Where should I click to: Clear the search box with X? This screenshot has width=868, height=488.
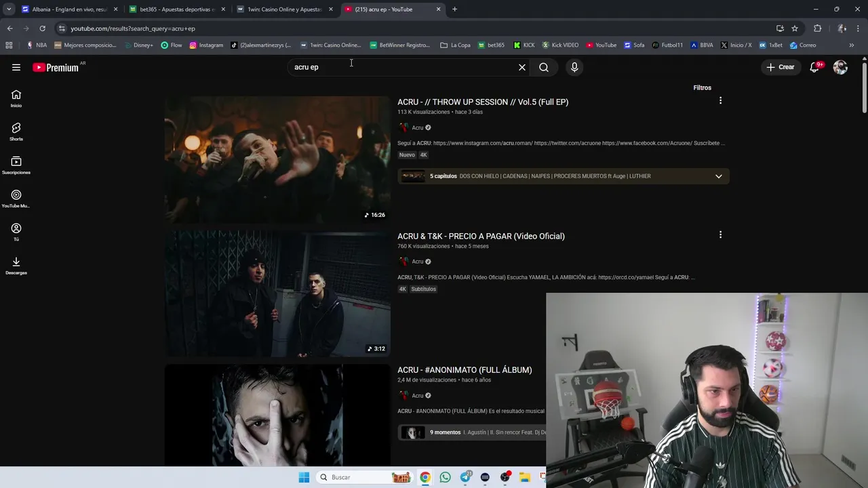point(522,67)
